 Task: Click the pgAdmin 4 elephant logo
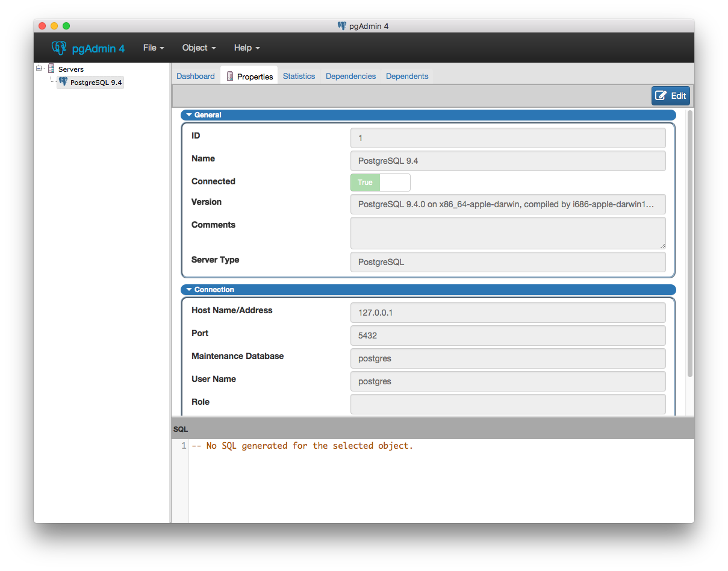(58, 48)
